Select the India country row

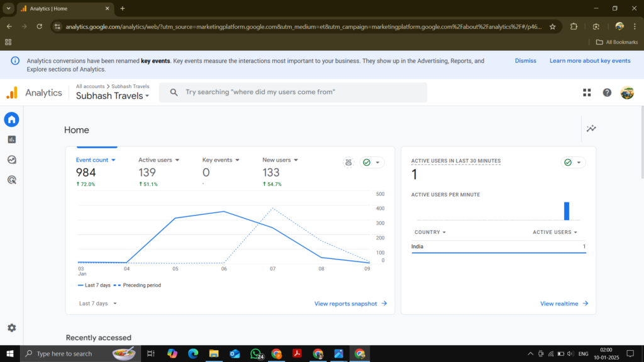coord(499,246)
